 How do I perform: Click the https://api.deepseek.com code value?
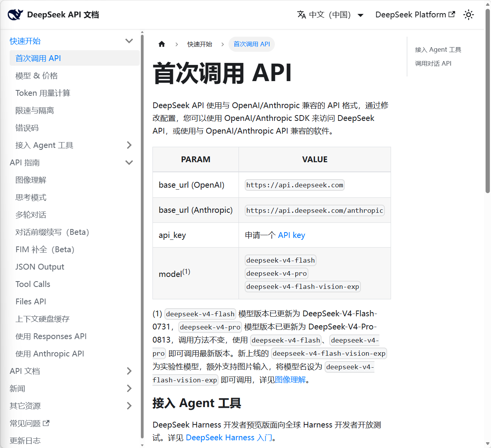click(295, 185)
